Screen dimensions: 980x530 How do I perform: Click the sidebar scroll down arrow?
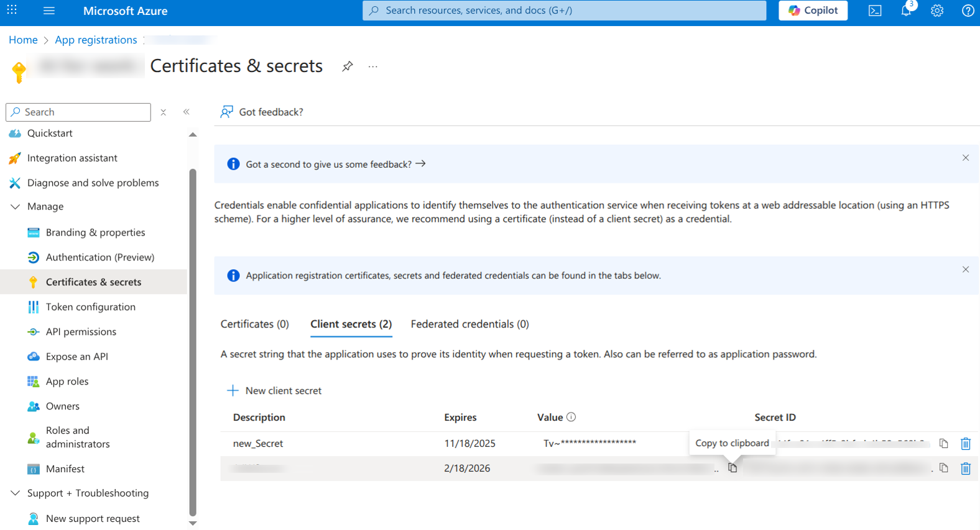pos(193,523)
